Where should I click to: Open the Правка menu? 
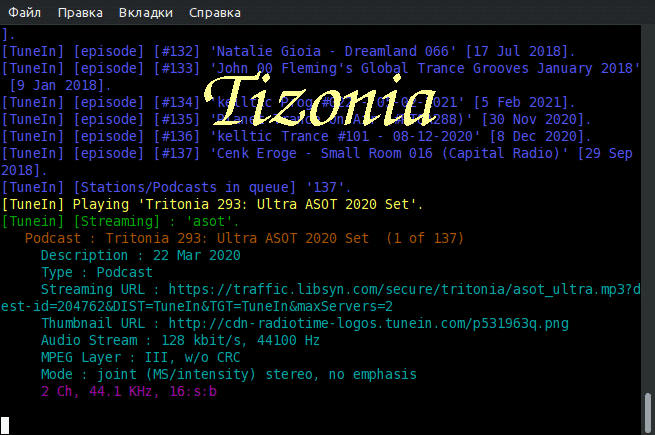click(80, 13)
